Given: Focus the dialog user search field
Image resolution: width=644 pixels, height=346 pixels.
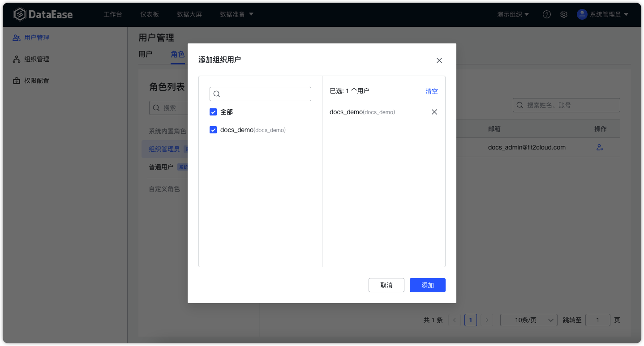Looking at the screenshot, I should (260, 94).
